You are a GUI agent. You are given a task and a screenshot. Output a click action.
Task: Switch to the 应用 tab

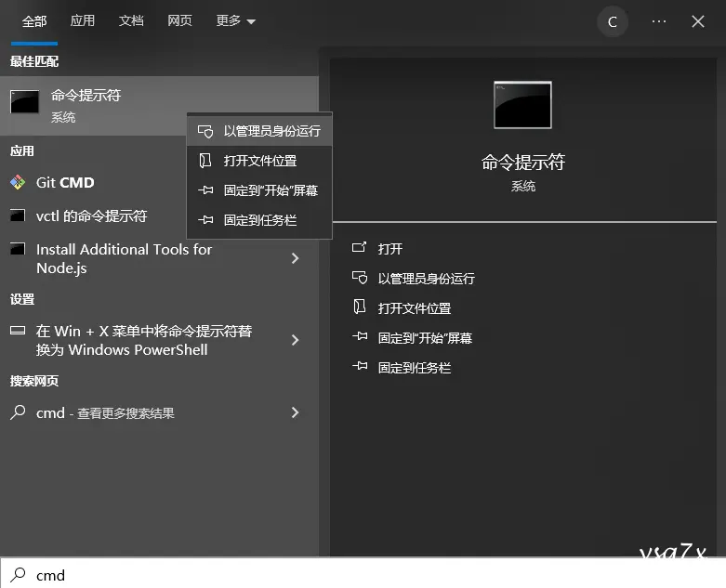coord(83,20)
